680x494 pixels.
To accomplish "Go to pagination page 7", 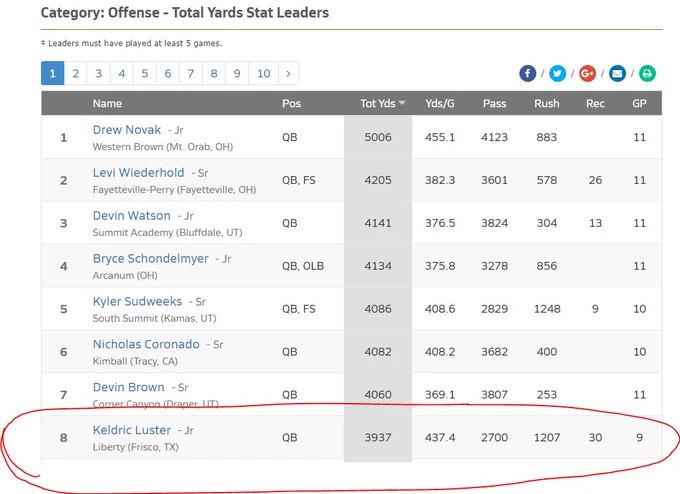I will click(x=190, y=73).
